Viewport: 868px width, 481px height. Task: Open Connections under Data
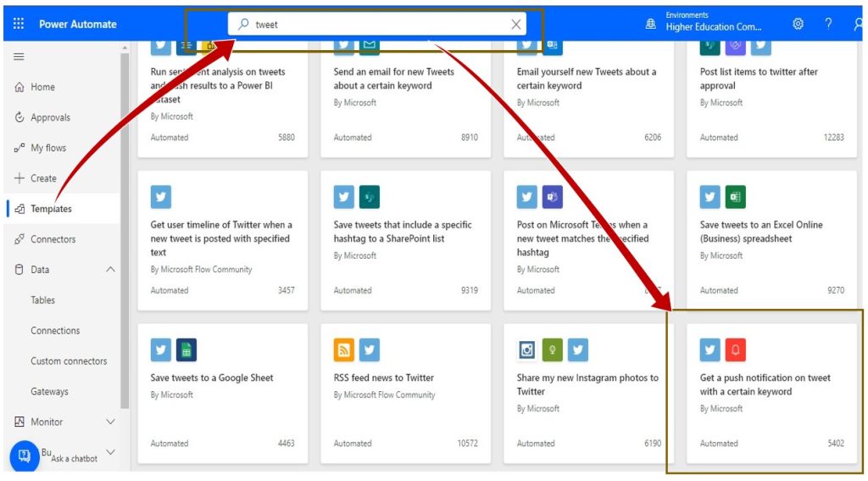click(x=55, y=330)
